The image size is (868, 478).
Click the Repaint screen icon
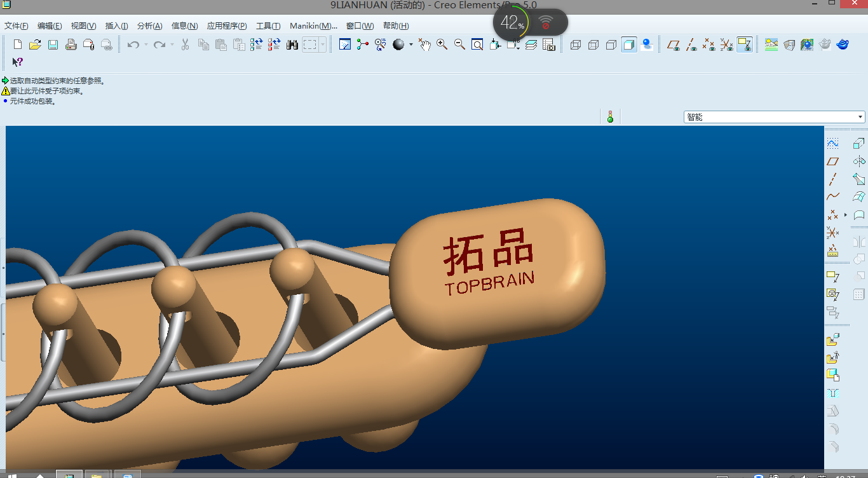[345, 44]
